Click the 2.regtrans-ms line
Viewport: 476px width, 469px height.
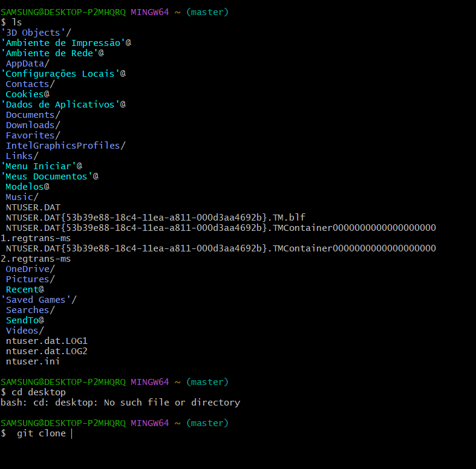tap(36, 259)
